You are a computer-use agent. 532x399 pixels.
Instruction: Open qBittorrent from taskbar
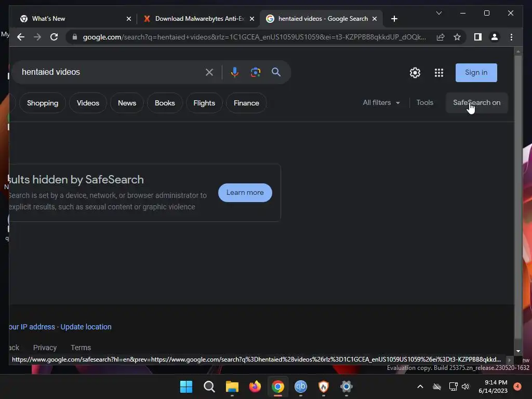[301, 387]
